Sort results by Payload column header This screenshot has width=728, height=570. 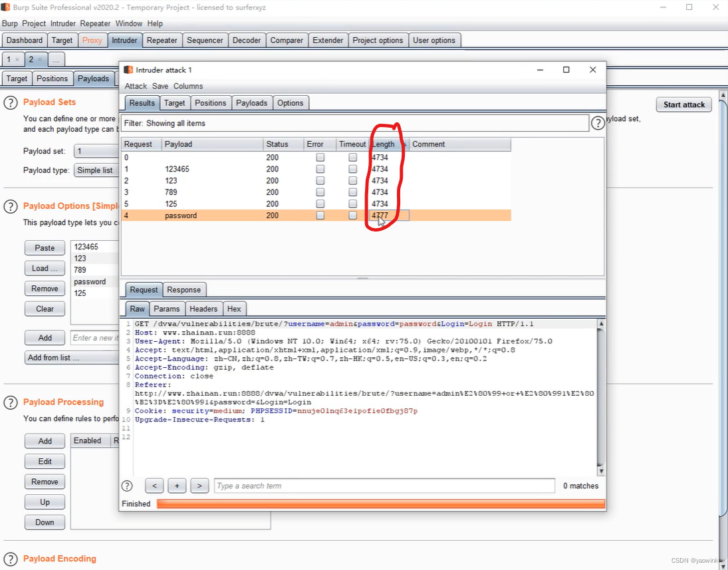pos(212,144)
